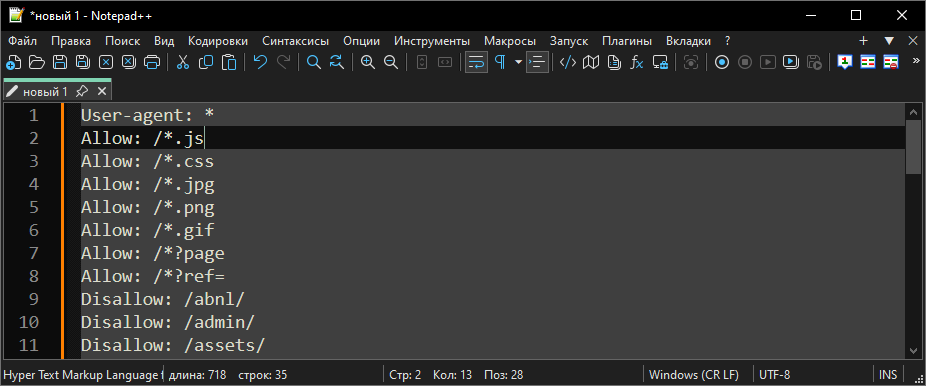Close the current document via toolbar
This screenshot has height=386, width=926.
(x=106, y=62)
